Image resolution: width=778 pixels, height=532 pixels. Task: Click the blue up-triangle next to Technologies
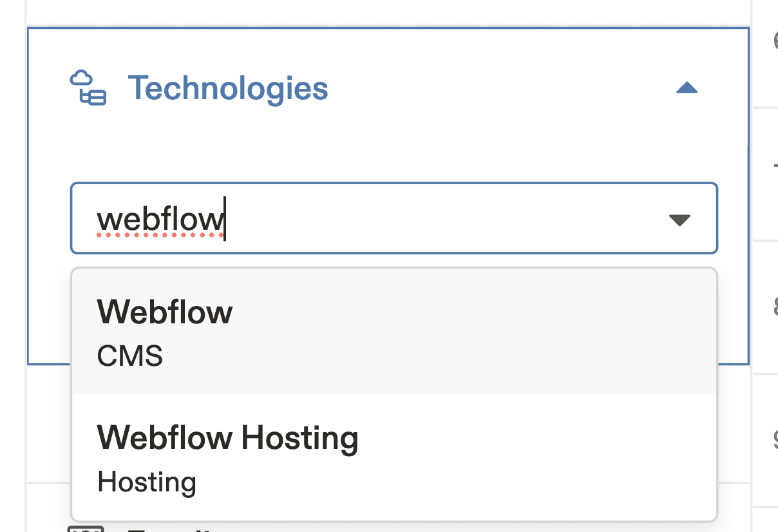pos(687,88)
